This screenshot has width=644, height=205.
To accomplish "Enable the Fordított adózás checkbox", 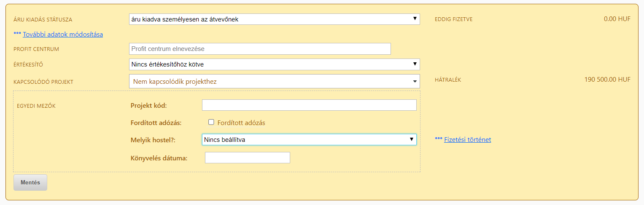I will [211, 122].
